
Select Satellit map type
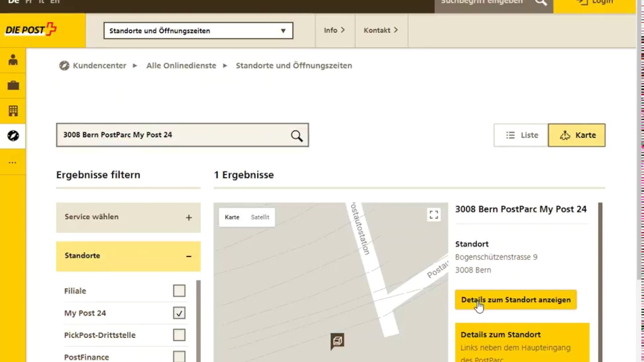coord(260,217)
